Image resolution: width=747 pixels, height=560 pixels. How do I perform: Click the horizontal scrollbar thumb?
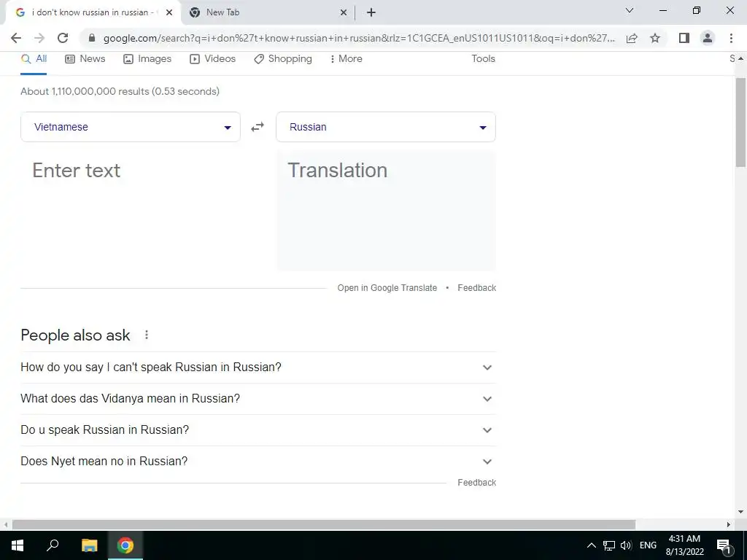coord(323,524)
